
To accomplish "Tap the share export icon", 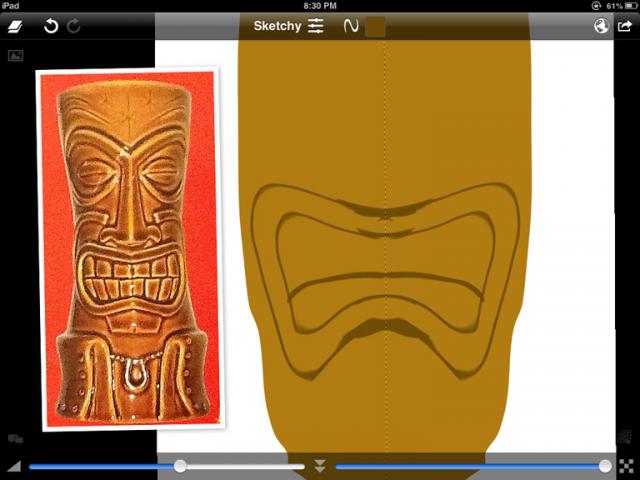I will pyautogui.click(x=625, y=26).
